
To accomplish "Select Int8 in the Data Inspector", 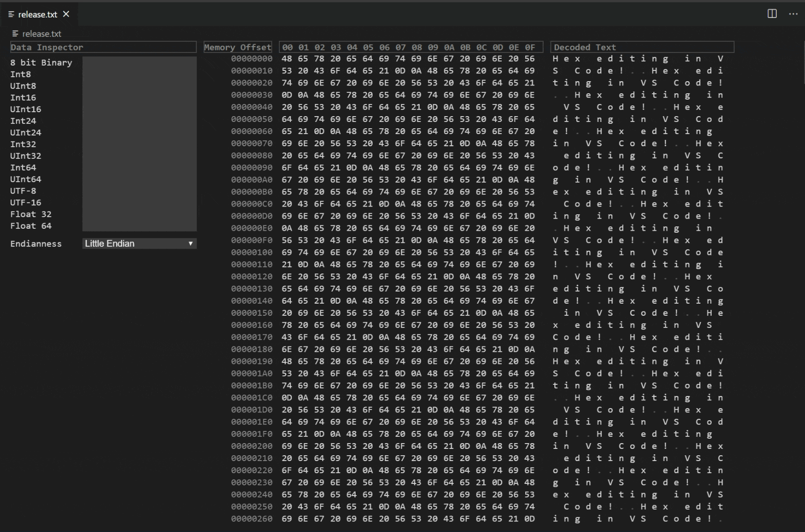I will (x=21, y=74).
